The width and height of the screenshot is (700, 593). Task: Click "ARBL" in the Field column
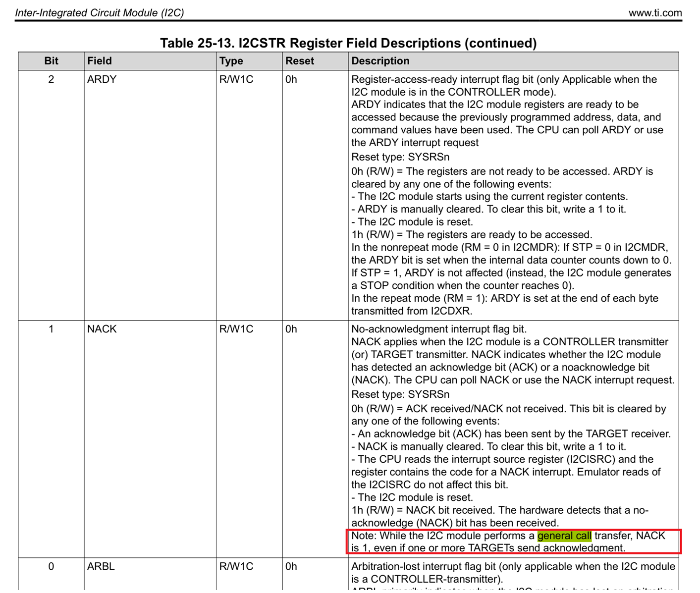(101, 566)
